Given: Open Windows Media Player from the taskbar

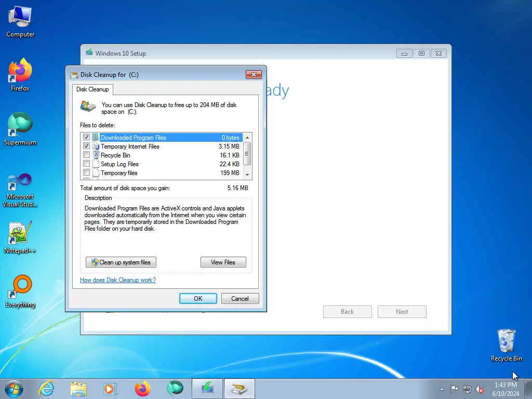Looking at the screenshot, I should [110, 389].
